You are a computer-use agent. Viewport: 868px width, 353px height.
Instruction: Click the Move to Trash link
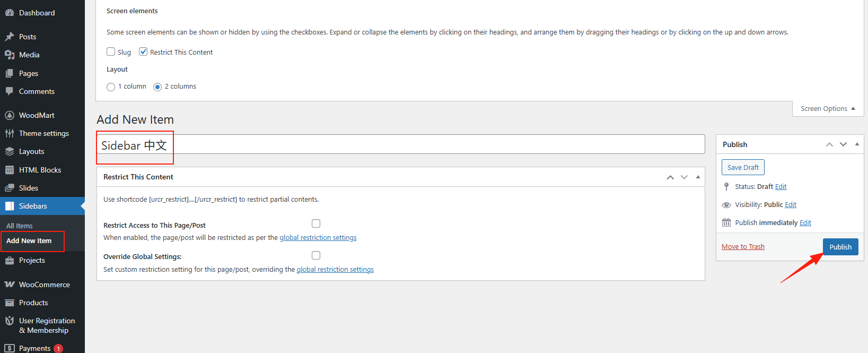pyautogui.click(x=743, y=247)
